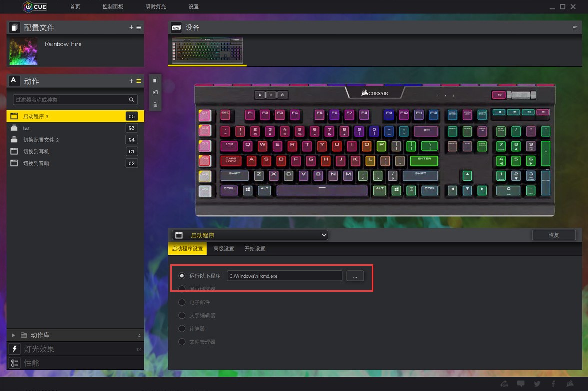This screenshot has width=588, height=391.
Task: Click the G1 key badge in list
Action: pos(131,152)
